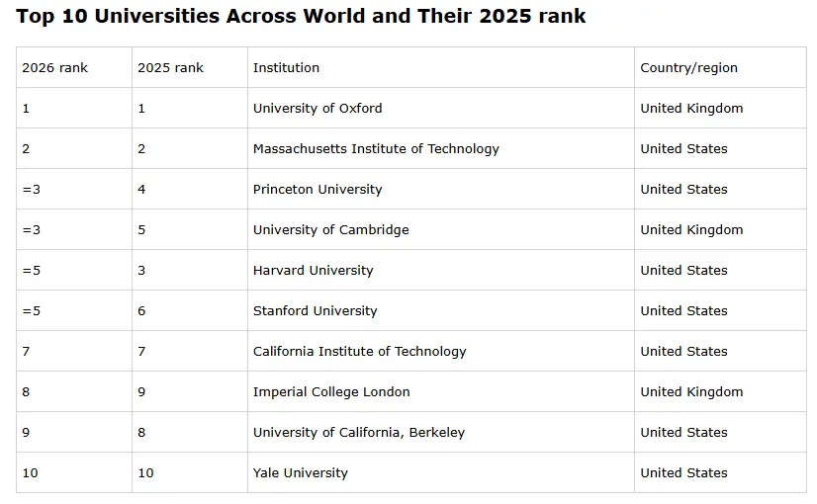Select the 'Princeton University' cell

pyautogui.click(x=318, y=190)
